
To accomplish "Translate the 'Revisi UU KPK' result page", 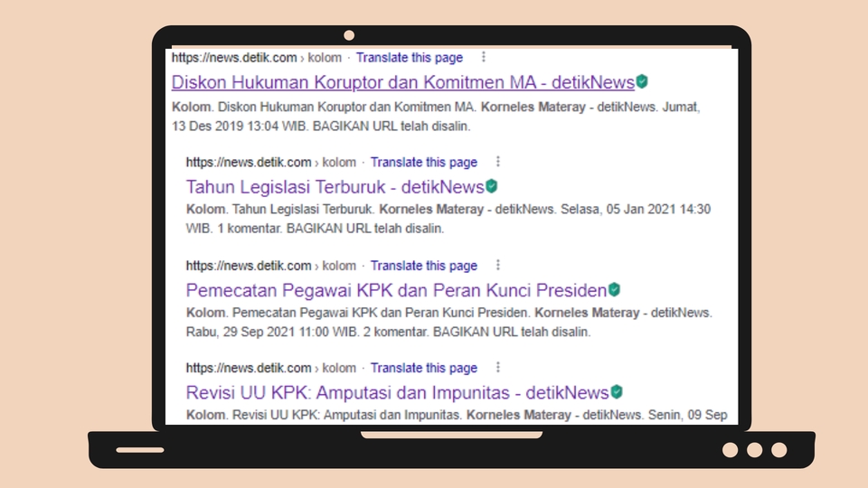I will (423, 368).
